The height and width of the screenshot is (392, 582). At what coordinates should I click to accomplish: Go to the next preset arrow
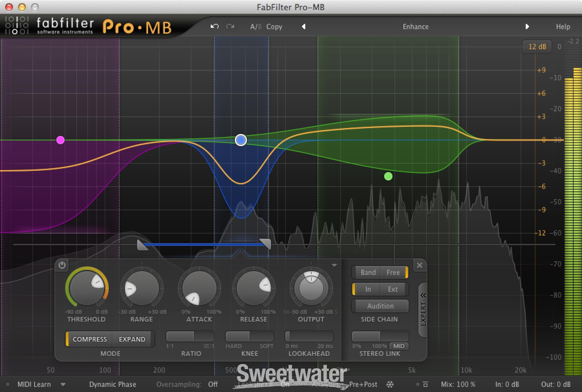pos(527,27)
